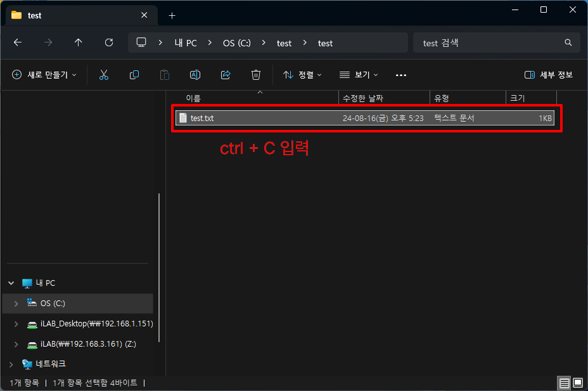Image resolution: width=588 pixels, height=391 pixels.
Task: Click the 텍스트 문서 type cell
Action: [454, 118]
